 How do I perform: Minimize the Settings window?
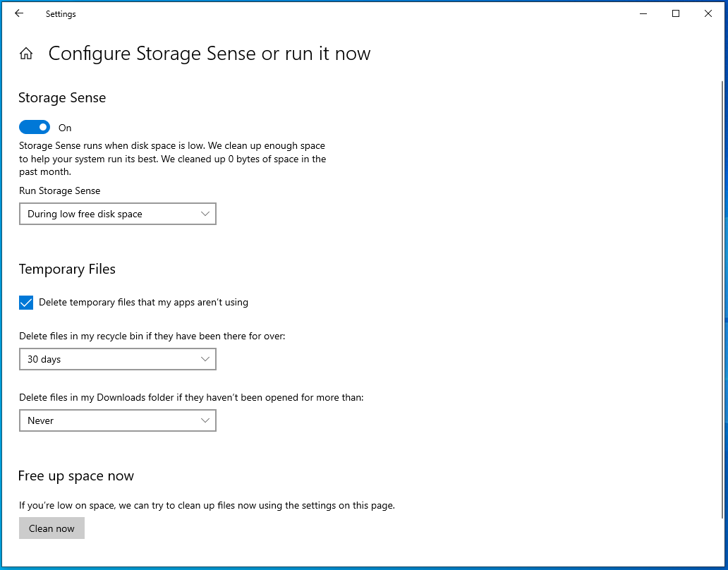point(643,14)
